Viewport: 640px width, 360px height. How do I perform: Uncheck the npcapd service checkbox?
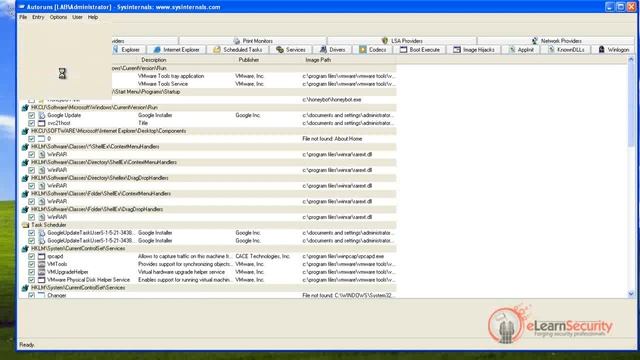coord(31,256)
